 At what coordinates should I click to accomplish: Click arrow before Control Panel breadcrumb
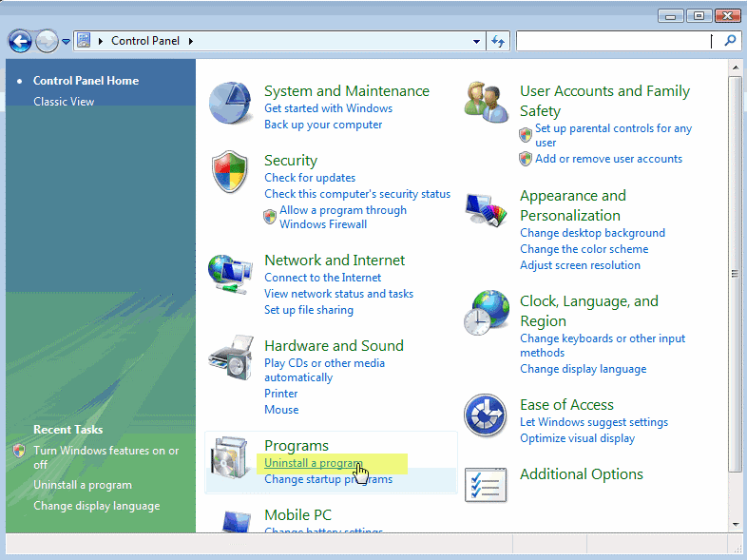100,42
